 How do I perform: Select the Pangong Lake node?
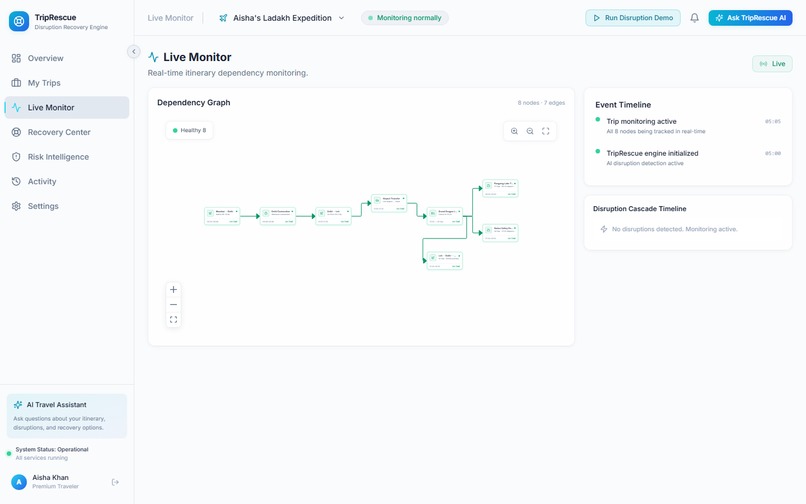pyautogui.click(x=500, y=188)
